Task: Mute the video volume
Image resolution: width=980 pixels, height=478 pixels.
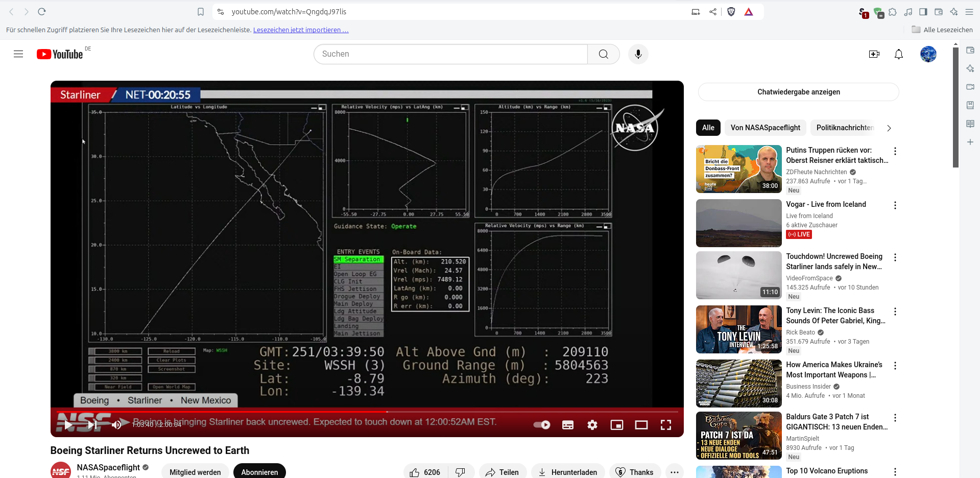Action: click(117, 424)
